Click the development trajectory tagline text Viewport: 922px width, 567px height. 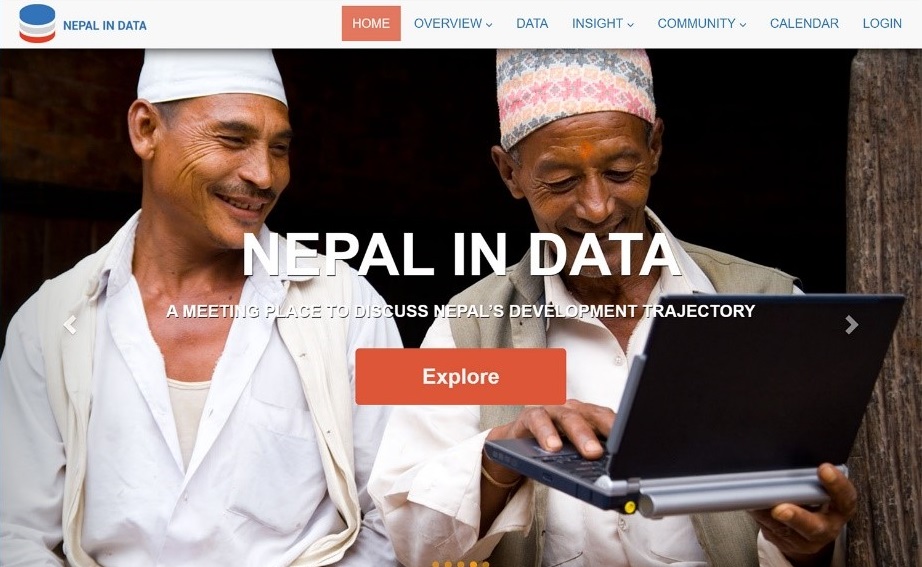point(460,311)
